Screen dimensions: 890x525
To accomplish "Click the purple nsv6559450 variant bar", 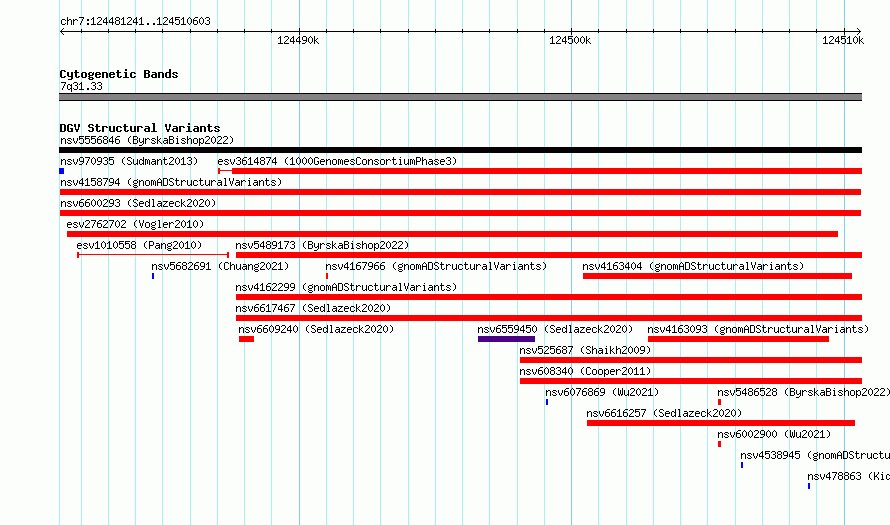I will click(506, 339).
